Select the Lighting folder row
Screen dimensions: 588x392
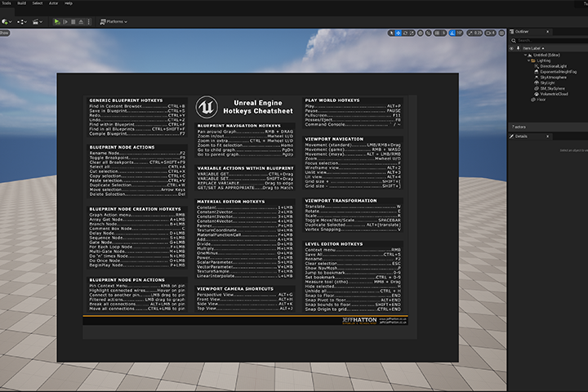point(543,60)
